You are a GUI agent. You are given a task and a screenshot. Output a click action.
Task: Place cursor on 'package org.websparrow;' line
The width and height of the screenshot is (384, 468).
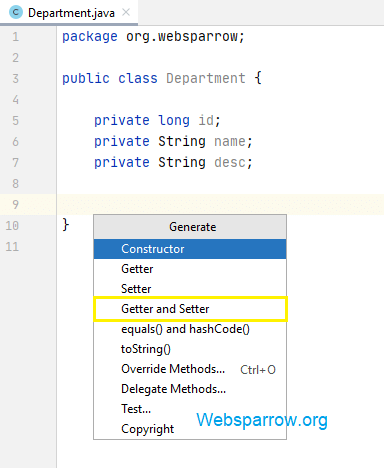click(x=153, y=37)
